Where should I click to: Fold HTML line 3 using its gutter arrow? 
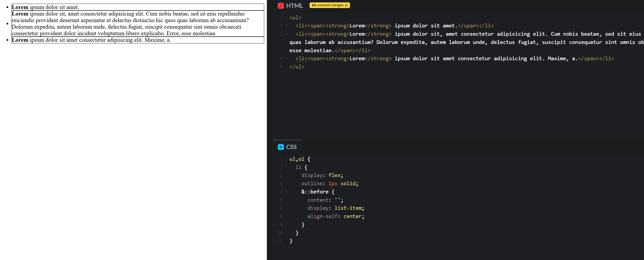(x=286, y=34)
